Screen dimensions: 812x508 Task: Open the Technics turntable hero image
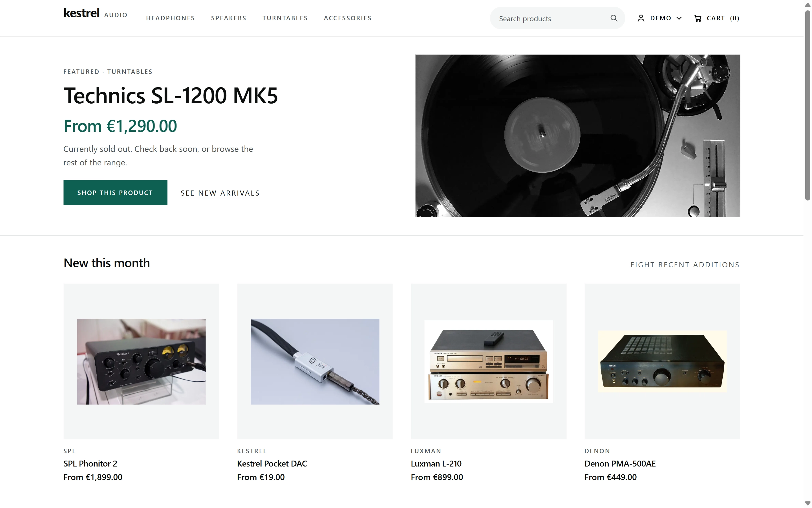tap(577, 136)
